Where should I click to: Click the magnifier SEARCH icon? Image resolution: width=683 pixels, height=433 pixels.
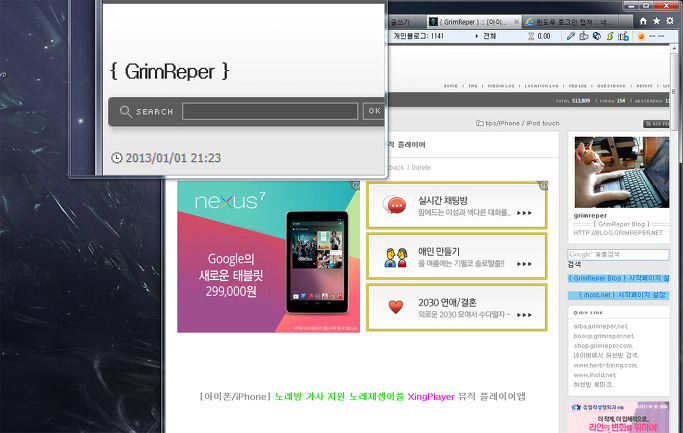point(125,112)
